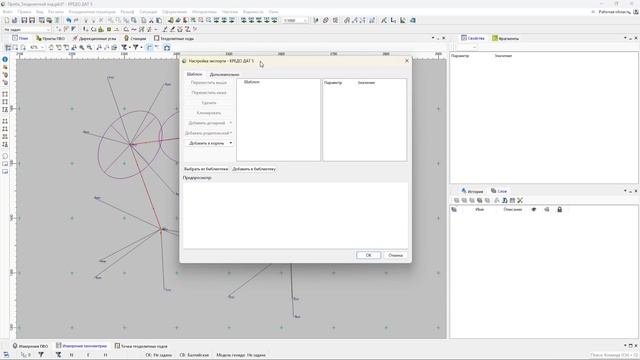640x360 pixels.
Task: Open the Дополнительно tab in export settings
Action: pyautogui.click(x=224, y=75)
